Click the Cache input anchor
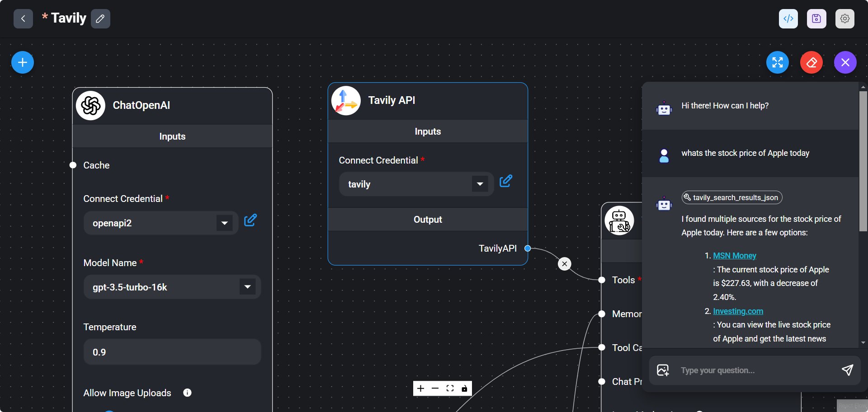 [x=73, y=165]
